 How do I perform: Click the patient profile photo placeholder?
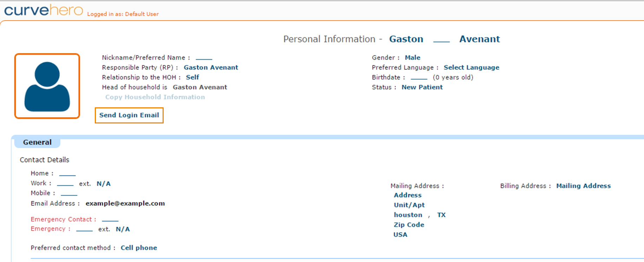tap(47, 86)
